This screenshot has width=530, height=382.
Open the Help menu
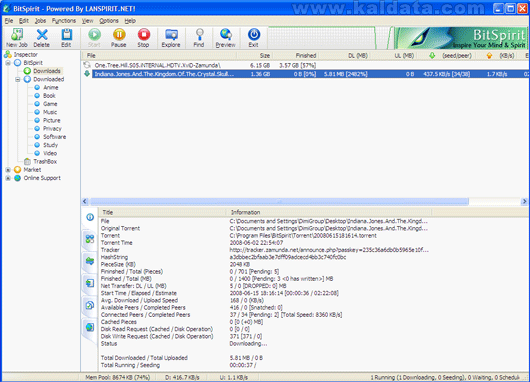[130, 21]
